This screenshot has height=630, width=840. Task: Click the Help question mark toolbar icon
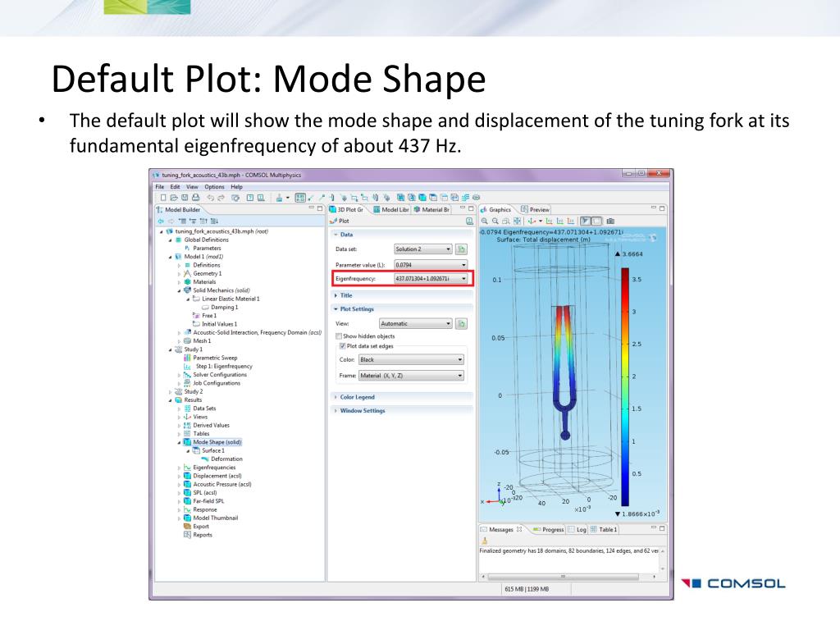[x=250, y=198]
